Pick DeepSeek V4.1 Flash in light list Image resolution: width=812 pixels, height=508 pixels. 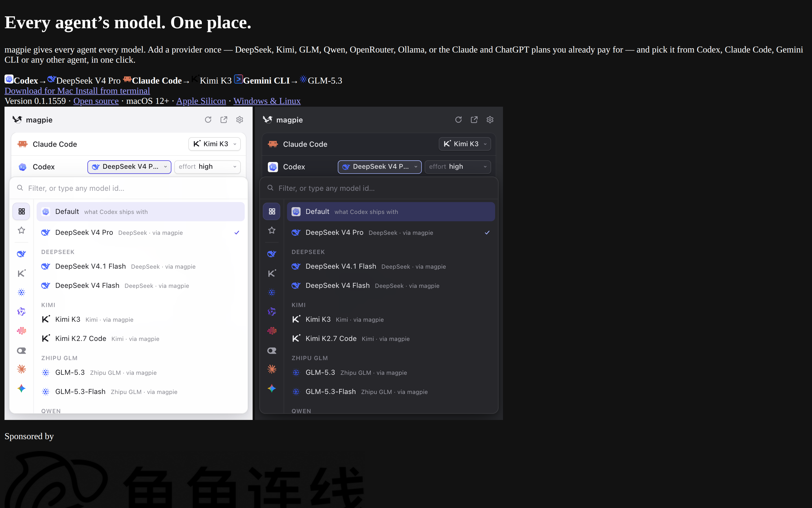141,266
